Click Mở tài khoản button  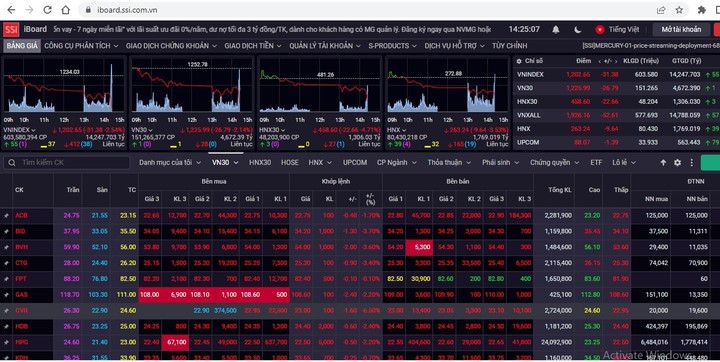(x=681, y=29)
